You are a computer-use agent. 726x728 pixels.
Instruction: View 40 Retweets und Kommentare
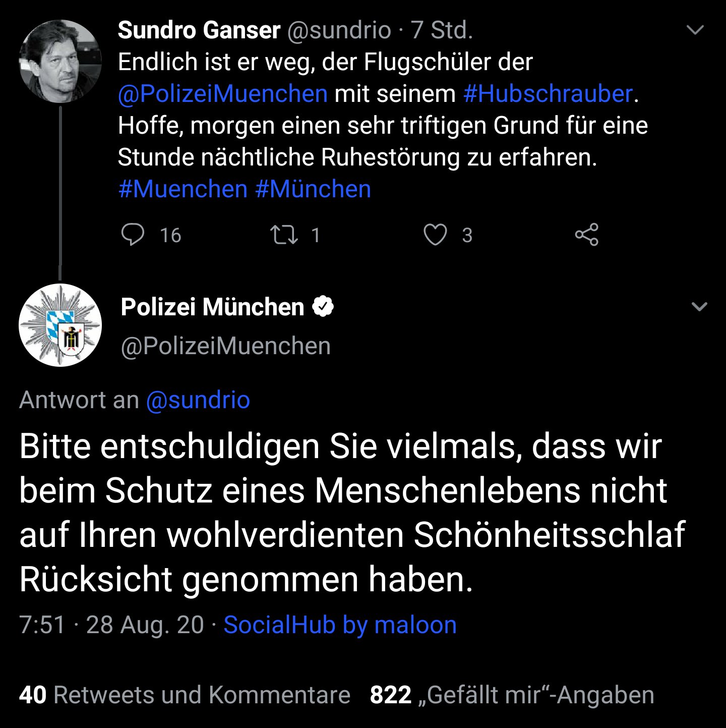(185, 695)
